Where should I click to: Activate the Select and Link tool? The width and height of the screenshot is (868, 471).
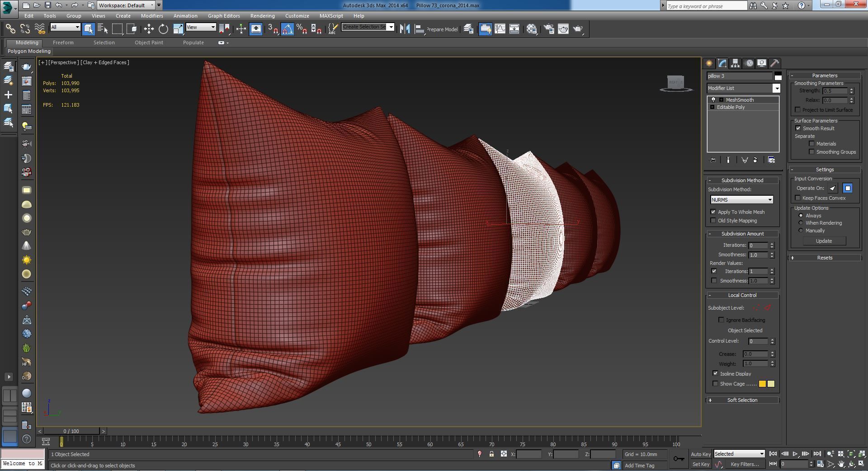(x=10, y=29)
